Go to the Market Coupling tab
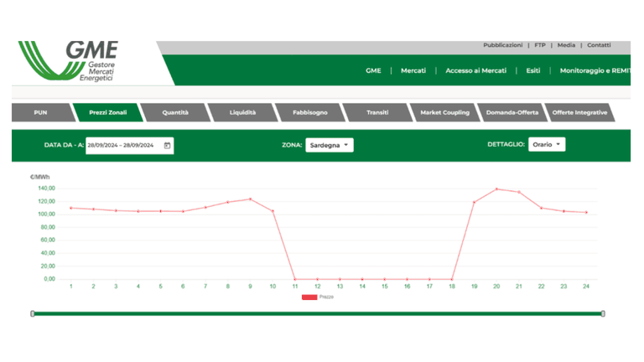The width and height of the screenshot is (644, 362). click(444, 112)
